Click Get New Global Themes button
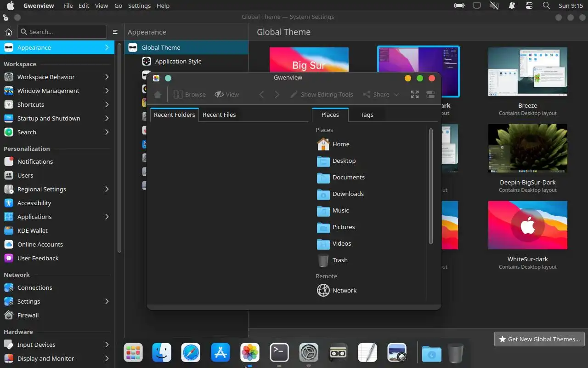This screenshot has width=588, height=368. (x=539, y=339)
